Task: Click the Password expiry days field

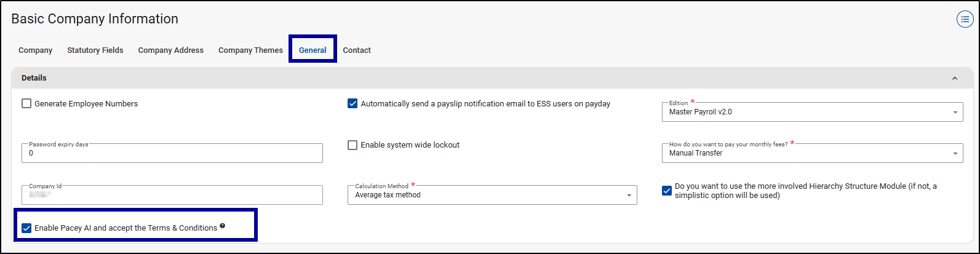Action: coord(172,153)
